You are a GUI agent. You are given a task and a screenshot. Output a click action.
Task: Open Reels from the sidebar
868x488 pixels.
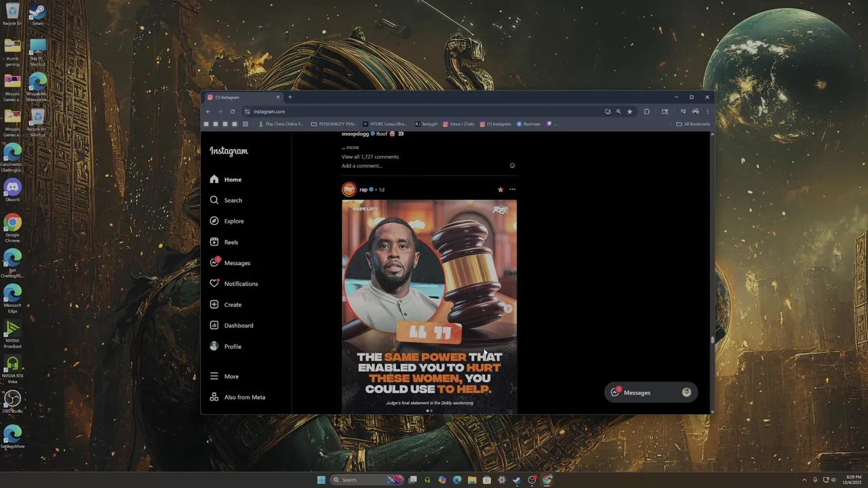pos(224,242)
